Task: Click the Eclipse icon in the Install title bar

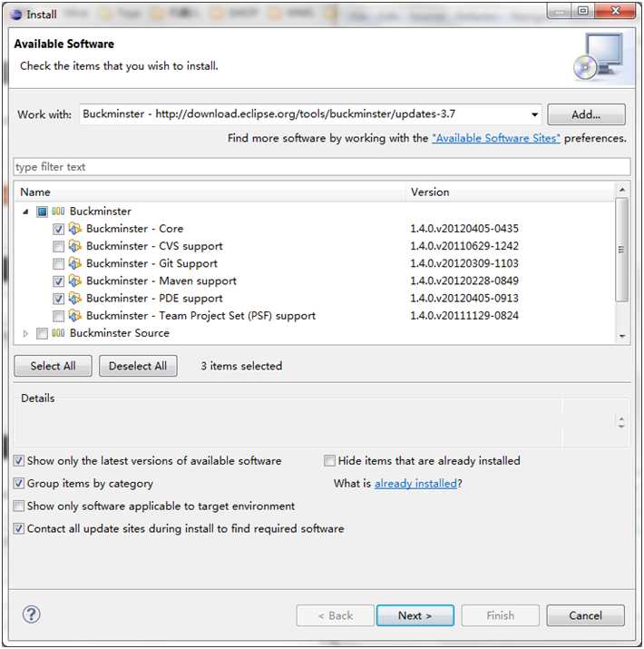Action: (16, 15)
